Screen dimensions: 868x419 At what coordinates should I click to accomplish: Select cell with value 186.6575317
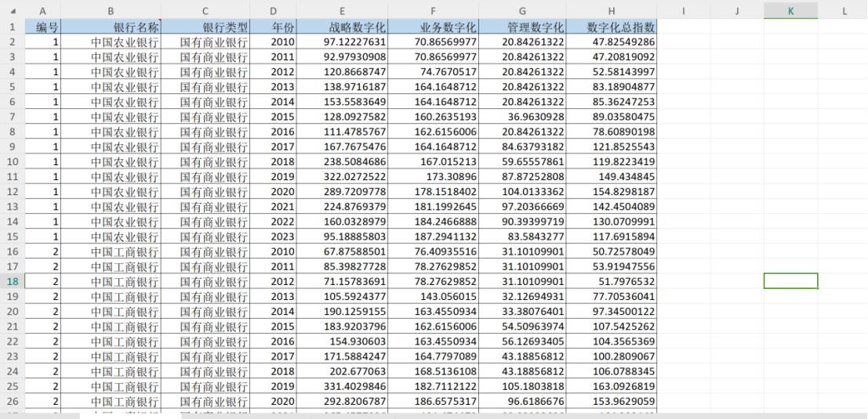pos(434,401)
